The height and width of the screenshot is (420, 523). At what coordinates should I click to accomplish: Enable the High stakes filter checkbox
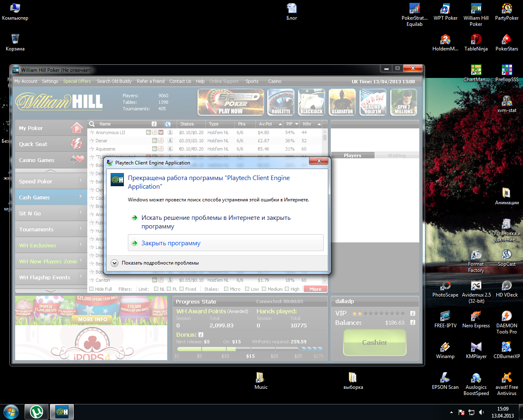pyautogui.click(x=287, y=289)
